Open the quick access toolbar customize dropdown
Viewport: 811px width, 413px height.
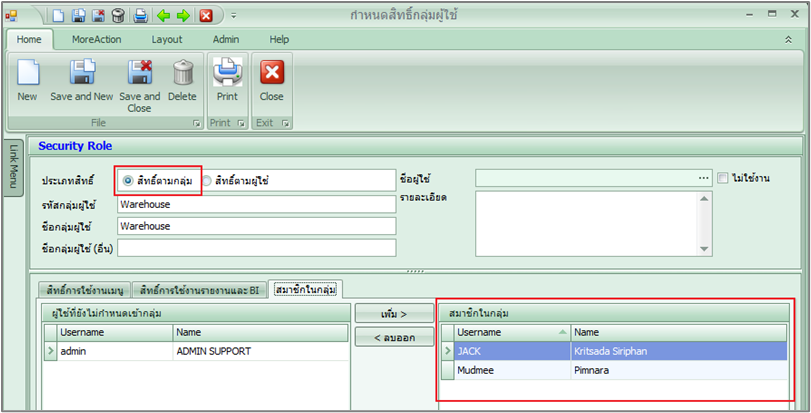tap(233, 15)
